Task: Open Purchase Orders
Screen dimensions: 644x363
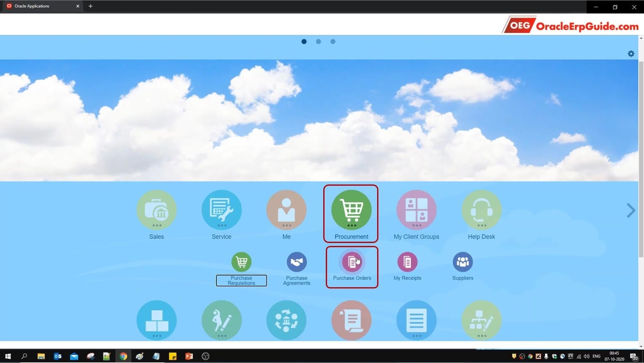Action: click(x=352, y=262)
